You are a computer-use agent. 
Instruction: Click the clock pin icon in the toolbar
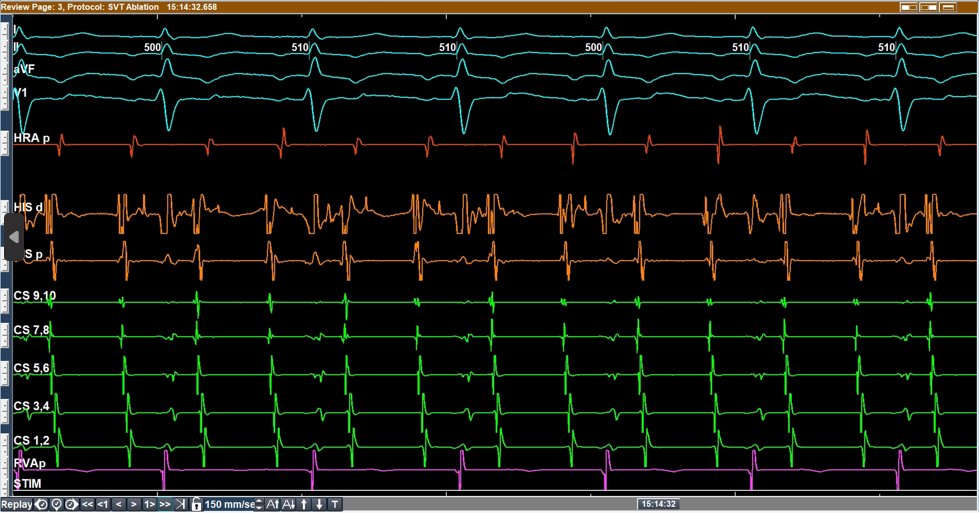[x=56, y=504]
